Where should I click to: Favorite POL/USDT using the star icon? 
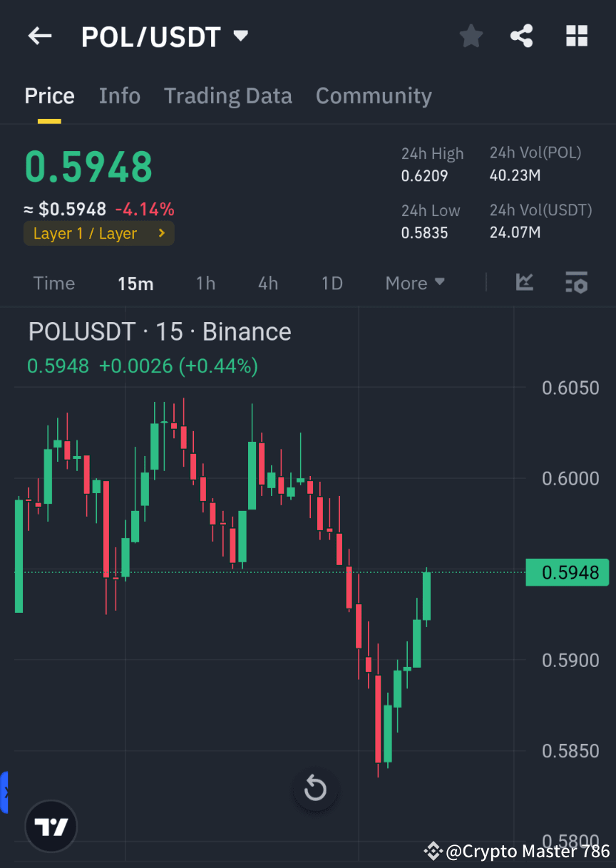471,36
